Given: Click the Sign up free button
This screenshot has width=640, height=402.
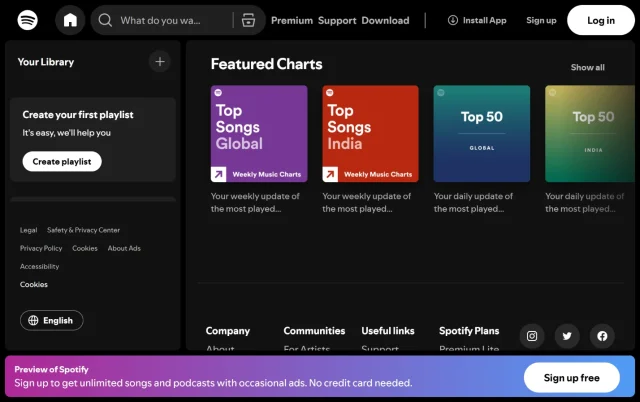Looking at the screenshot, I should pyautogui.click(x=572, y=378).
